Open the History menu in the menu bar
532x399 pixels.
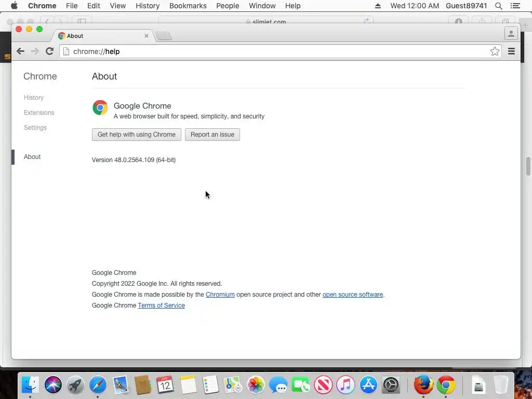click(x=148, y=6)
